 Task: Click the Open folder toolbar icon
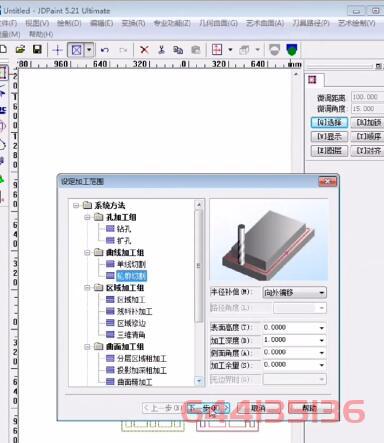(x=20, y=50)
